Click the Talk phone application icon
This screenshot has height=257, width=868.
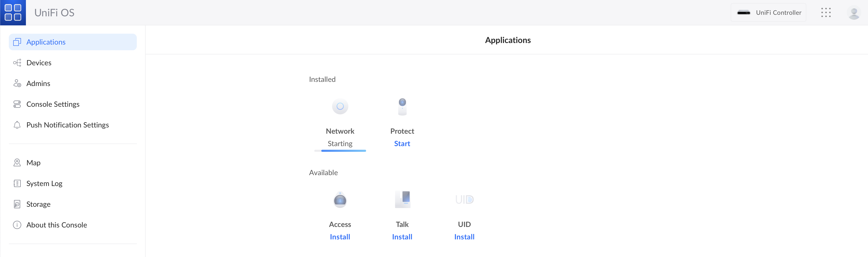402,200
